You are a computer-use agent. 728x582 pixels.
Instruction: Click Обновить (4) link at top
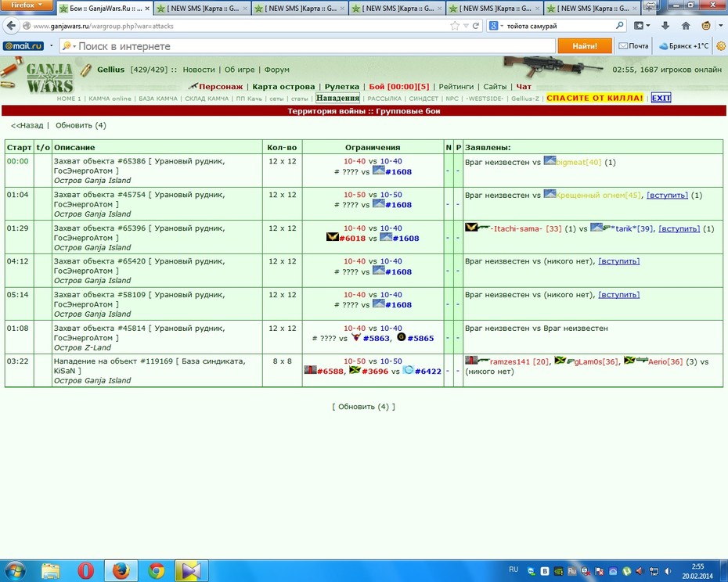click(x=81, y=125)
